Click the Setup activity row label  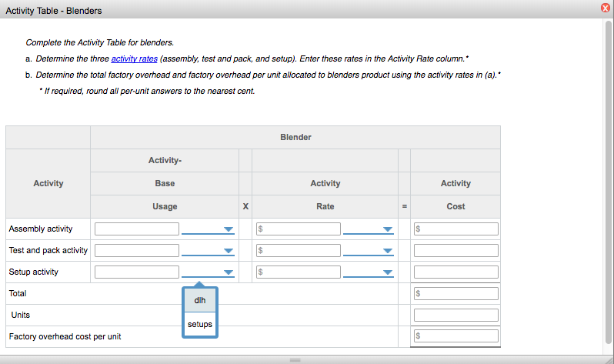[34, 272]
